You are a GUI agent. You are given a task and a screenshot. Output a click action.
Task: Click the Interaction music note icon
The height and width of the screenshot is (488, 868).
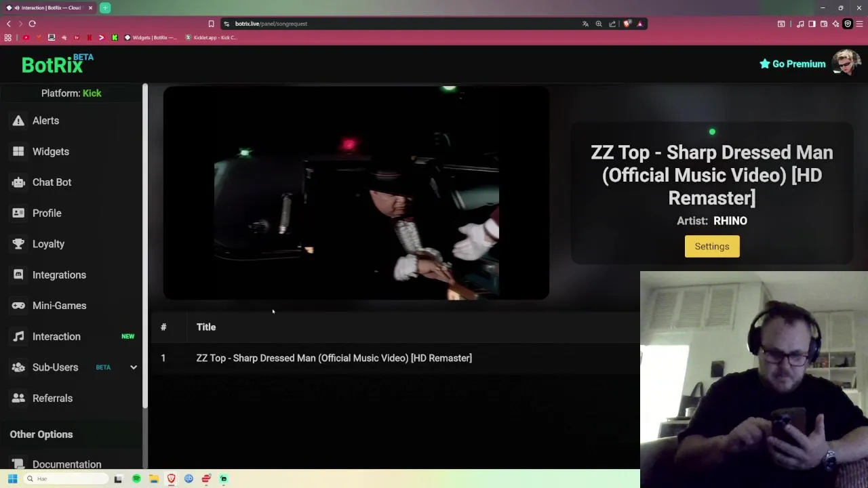pyautogui.click(x=18, y=336)
